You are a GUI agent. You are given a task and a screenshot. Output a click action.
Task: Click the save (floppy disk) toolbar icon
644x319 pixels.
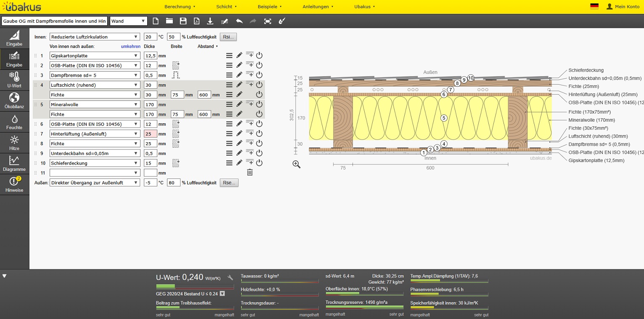[183, 21]
